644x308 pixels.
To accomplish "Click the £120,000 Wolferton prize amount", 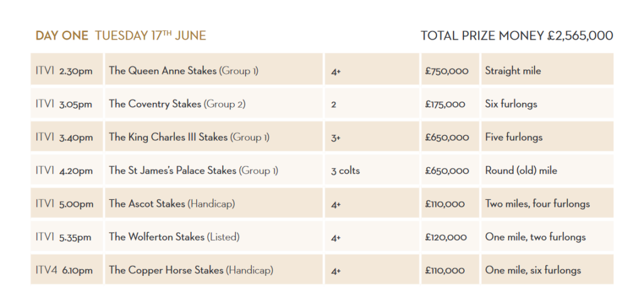I will click(x=446, y=238).
